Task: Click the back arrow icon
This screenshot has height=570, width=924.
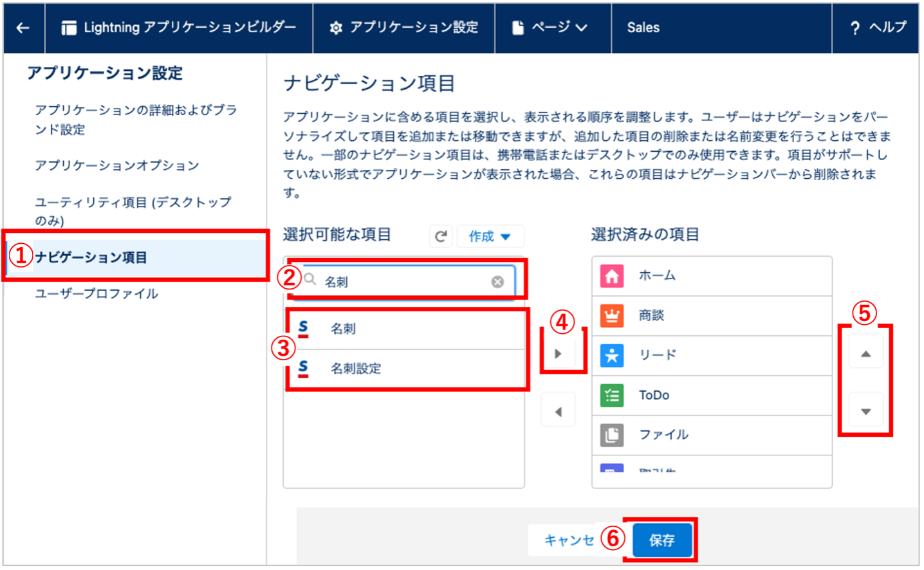Action: click(x=23, y=28)
